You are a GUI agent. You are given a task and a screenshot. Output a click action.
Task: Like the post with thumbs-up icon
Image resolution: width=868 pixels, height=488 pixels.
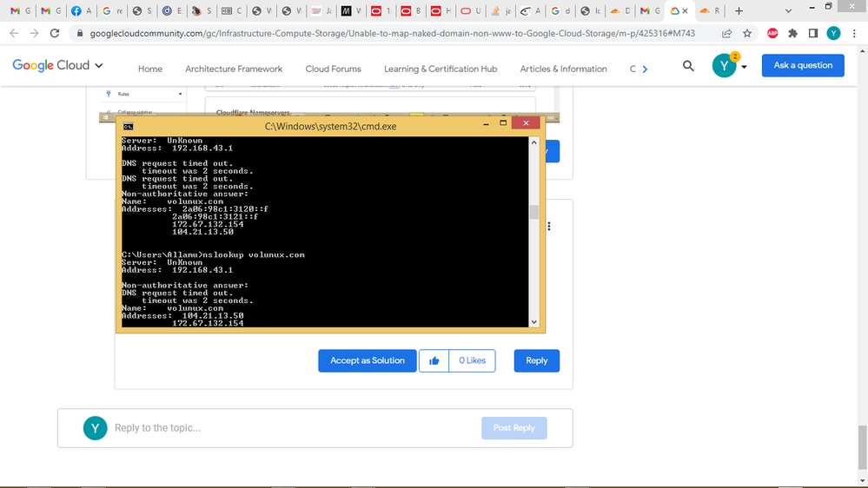pos(434,360)
